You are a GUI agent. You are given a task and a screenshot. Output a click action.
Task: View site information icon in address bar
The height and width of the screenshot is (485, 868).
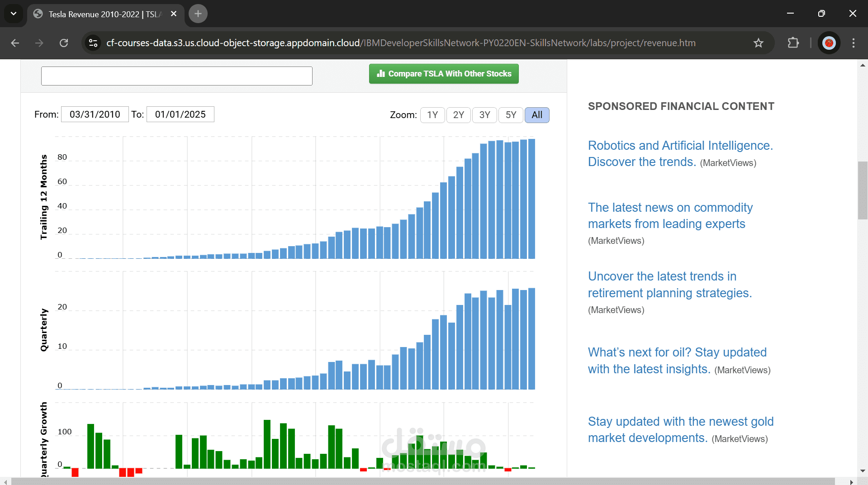click(x=93, y=43)
